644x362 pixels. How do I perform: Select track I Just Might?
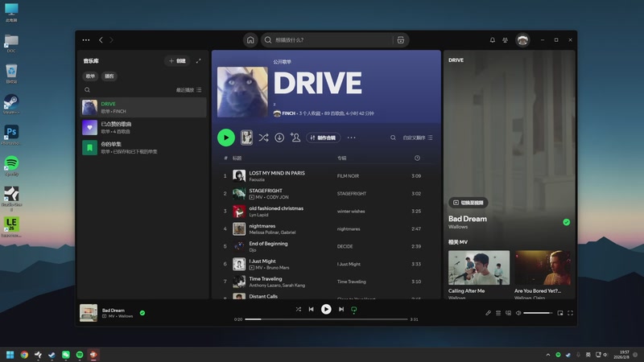click(x=262, y=261)
